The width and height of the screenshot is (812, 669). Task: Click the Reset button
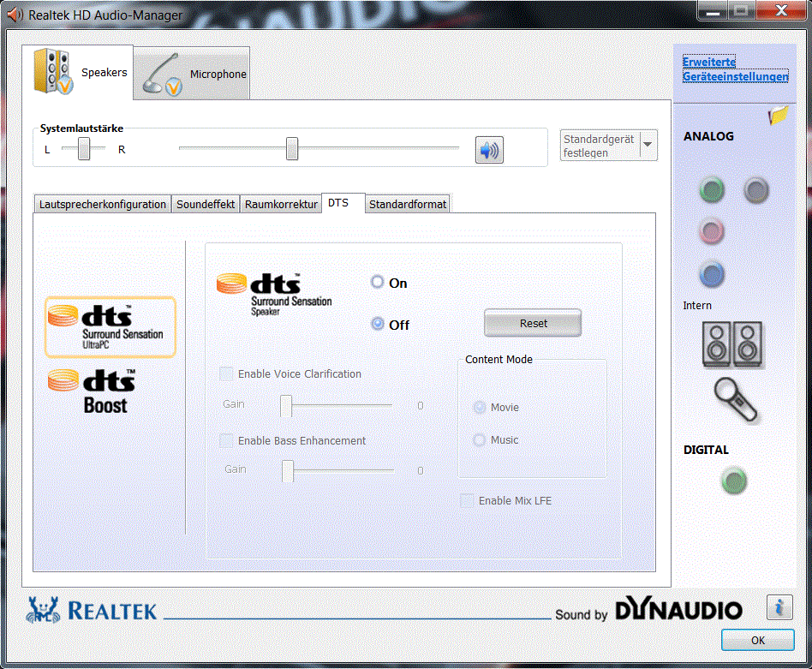point(533,323)
